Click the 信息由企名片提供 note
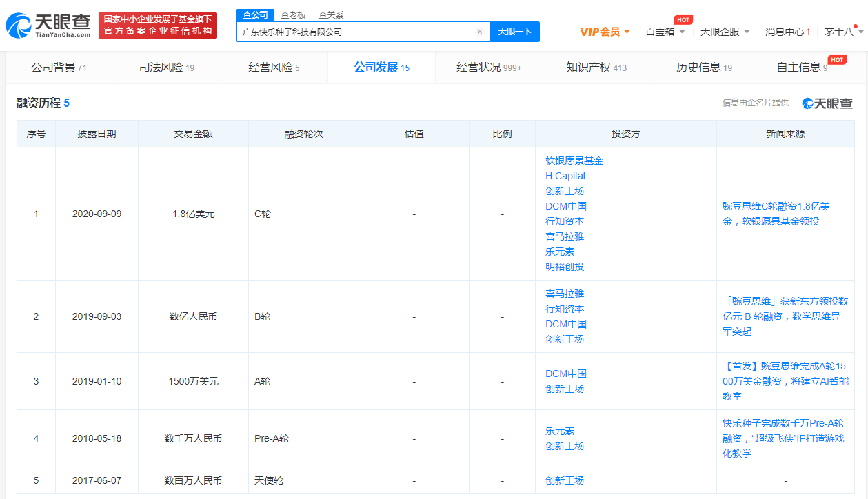Image resolution: width=868 pixels, height=499 pixels. click(x=755, y=103)
